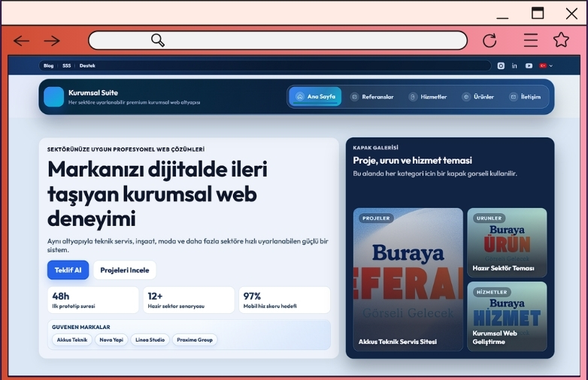This screenshot has width=588, height=380.
Task: Click the Nova Yapi brand chip
Action: pyautogui.click(x=111, y=340)
